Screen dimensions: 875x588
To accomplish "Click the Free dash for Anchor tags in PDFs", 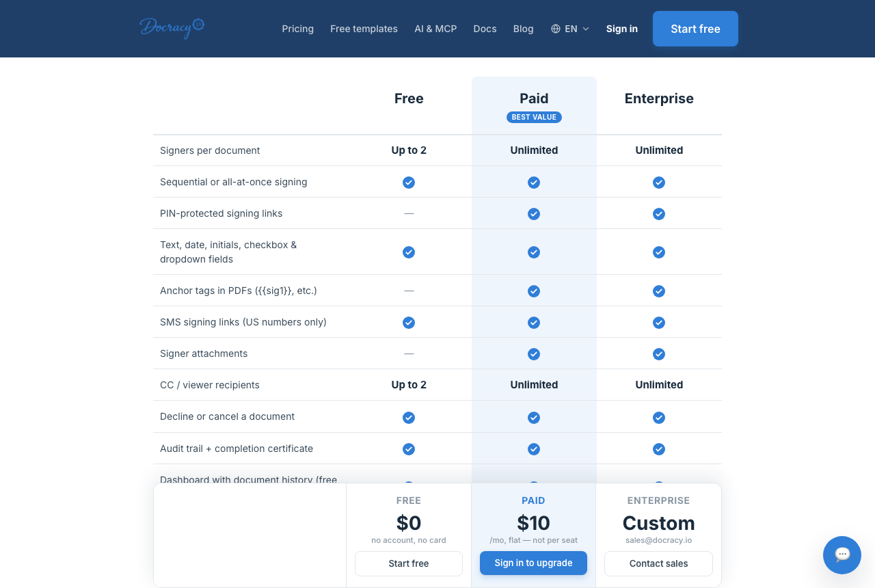I will click(x=409, y=291).
